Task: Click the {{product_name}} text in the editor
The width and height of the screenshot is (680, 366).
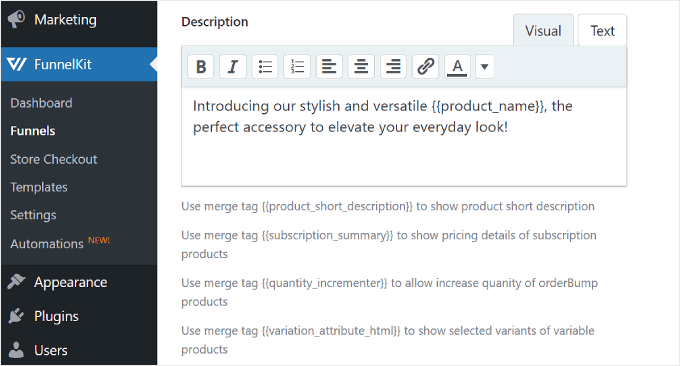Action: click(488, 106)
